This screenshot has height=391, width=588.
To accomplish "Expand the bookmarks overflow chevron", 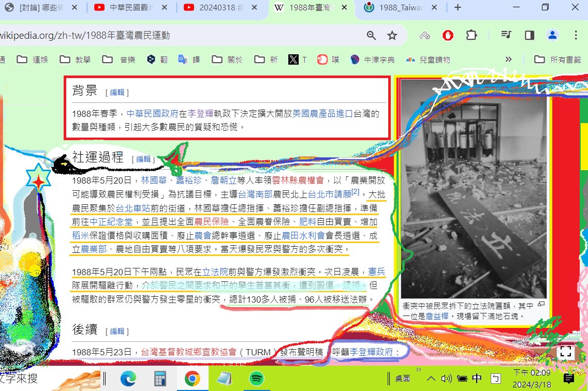I will [x=508, y=59].
